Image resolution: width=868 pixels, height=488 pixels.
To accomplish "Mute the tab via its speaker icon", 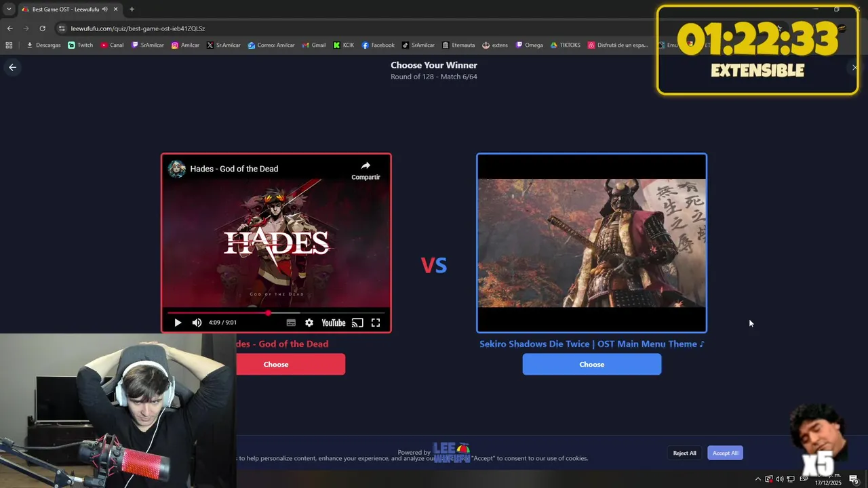I will [104, 9].
